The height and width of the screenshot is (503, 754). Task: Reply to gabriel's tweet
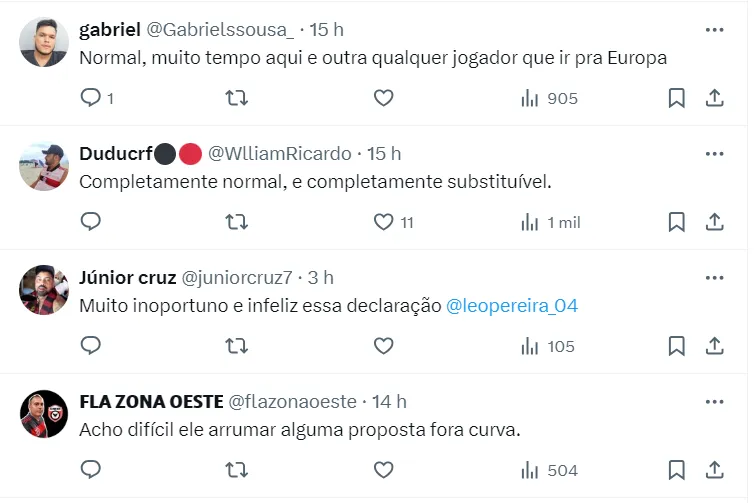coord(91,98)
